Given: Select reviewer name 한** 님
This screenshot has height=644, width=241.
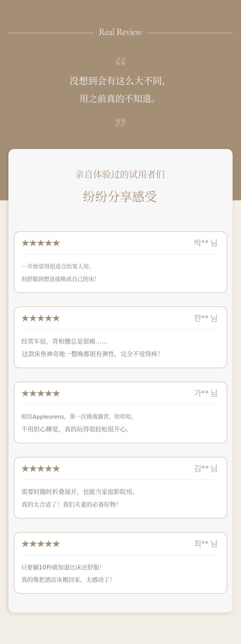Looking at the screenshot, I should 206,318.
